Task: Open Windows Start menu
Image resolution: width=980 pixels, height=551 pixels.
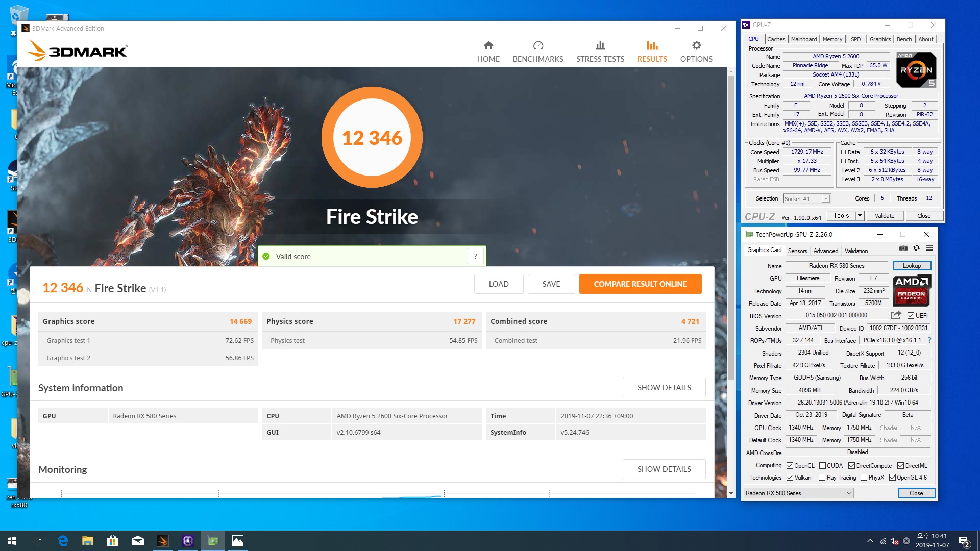Action: coord(12,541)
